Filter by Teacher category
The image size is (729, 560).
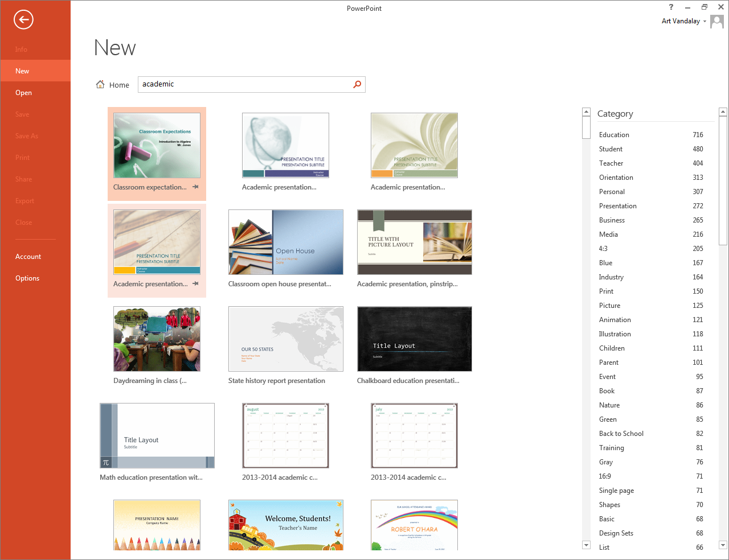[x=651, y=163]
